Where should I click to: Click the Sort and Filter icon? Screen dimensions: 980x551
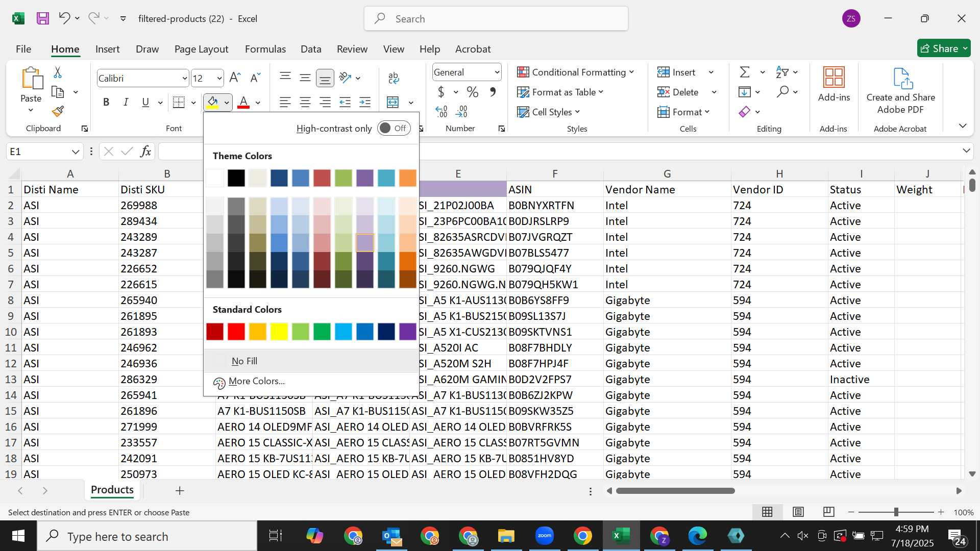click(x=782, y=72)
